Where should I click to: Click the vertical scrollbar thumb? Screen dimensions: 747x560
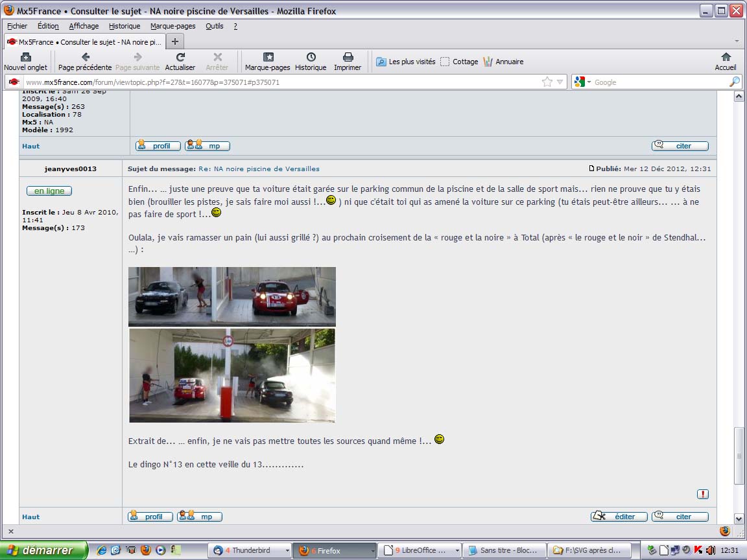739,456
